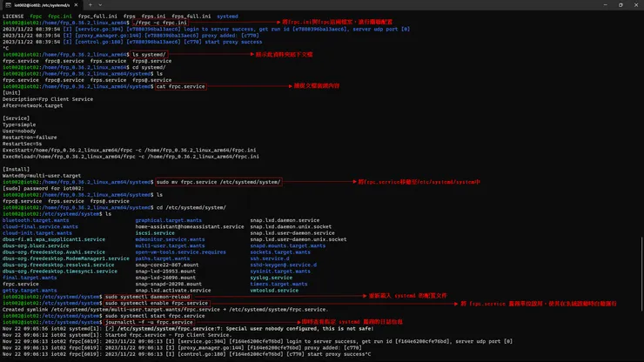
Task: Click snap-snapd-20298.mount entry
Action: click(168, 284)
